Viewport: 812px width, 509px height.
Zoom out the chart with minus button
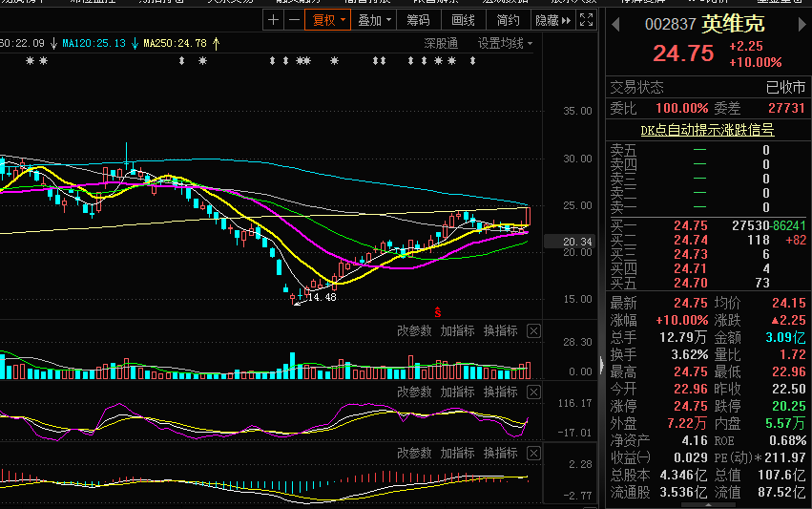tap(294, 20)
